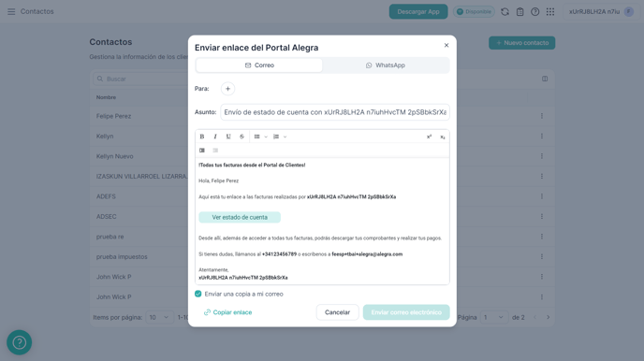Close the Enviar enlace dialog
Screen dimensions: 644x361
(446, 45)
